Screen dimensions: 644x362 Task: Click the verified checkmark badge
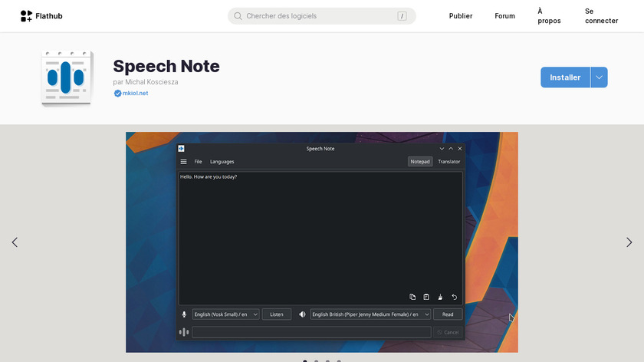117,94
